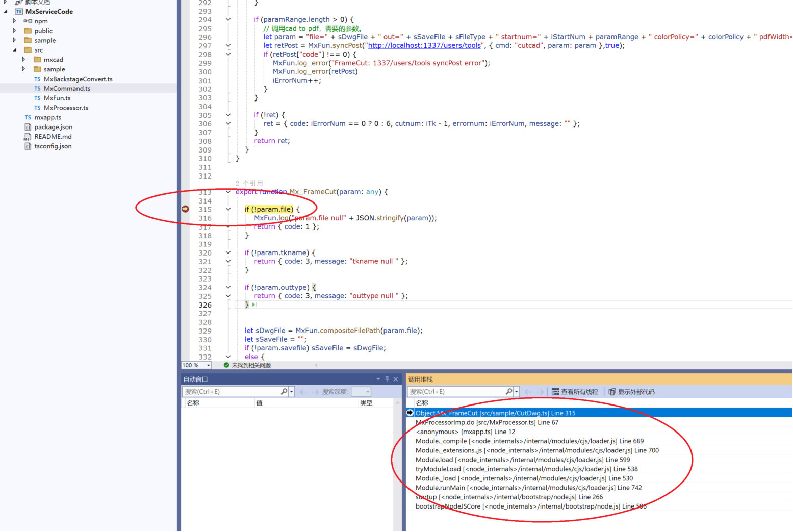Click the breakpoint marker on line 315
This screenshot has width=793, height=532.
pyautogui.click(x=185, y=209)
